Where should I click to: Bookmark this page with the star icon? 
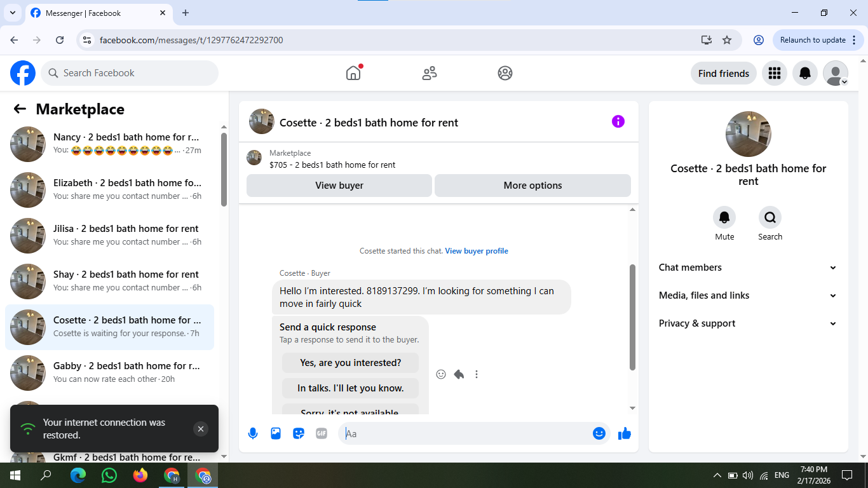[727, 40]
